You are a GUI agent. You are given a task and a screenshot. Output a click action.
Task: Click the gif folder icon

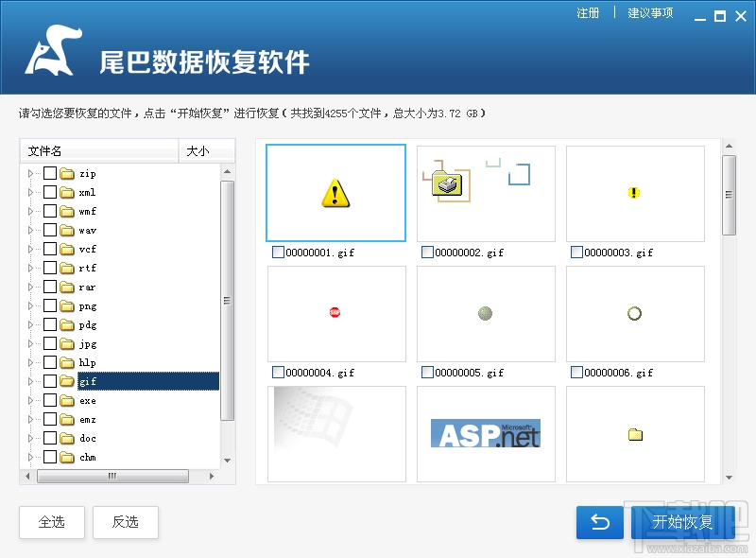point(67,381)
